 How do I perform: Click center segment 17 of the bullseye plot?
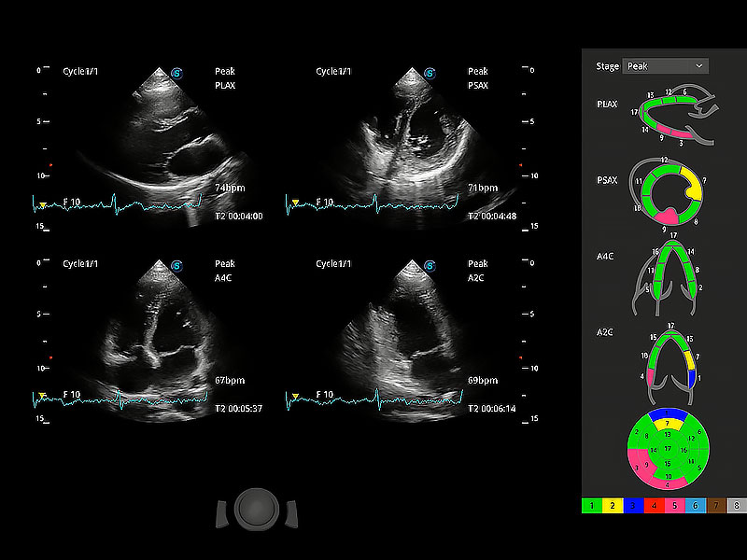[667, 448]
